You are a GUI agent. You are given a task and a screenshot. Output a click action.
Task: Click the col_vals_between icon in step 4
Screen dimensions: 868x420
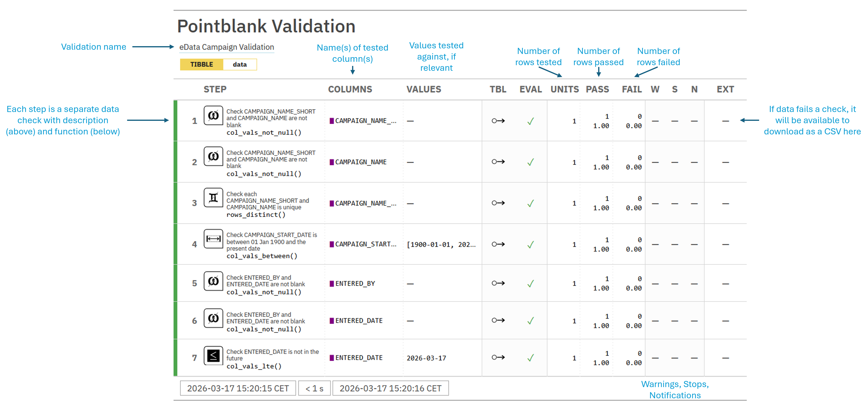(213, 239)
